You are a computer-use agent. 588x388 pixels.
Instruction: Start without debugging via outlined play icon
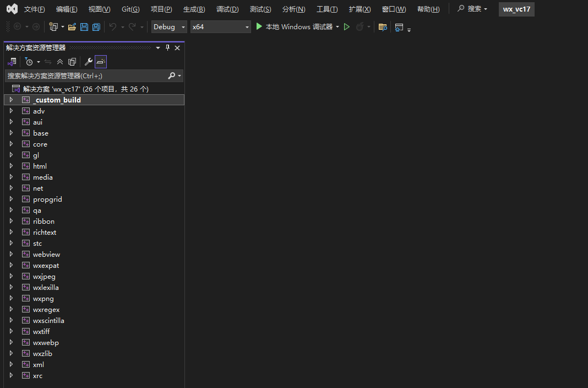coord(347,27)
